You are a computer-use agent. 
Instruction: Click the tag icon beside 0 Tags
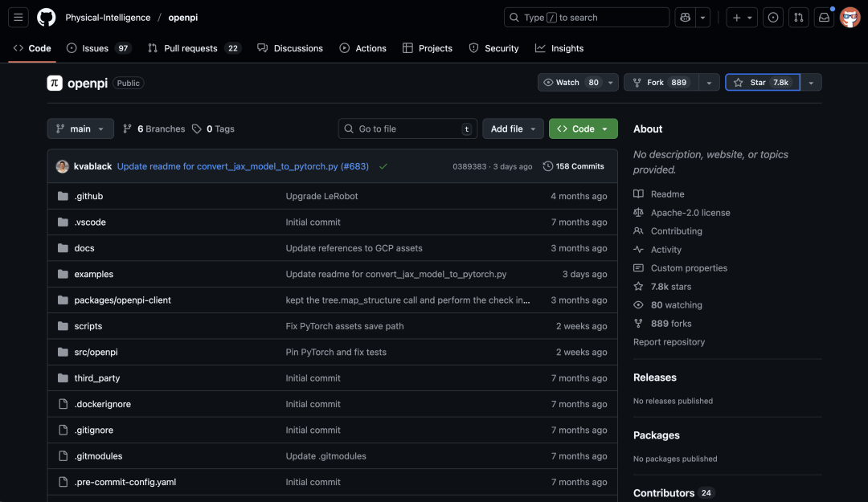click(197, 129)
